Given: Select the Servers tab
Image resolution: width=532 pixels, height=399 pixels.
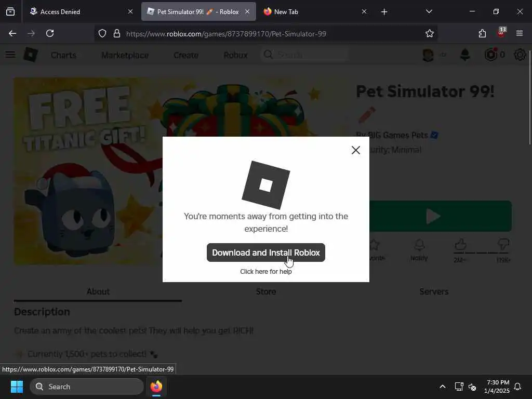Looking at the screenshot, I should (434, 291).
